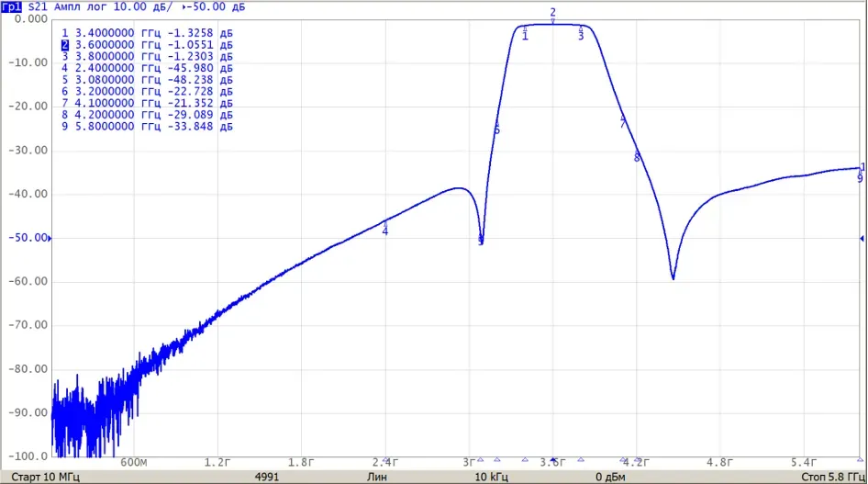
Task: Click the -40.00 vertical axis label
Action: click(x=28, y=194)
